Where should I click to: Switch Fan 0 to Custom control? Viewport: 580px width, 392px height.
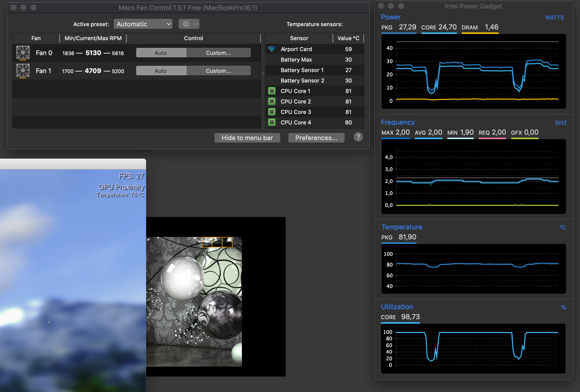(x=218, y=53)
